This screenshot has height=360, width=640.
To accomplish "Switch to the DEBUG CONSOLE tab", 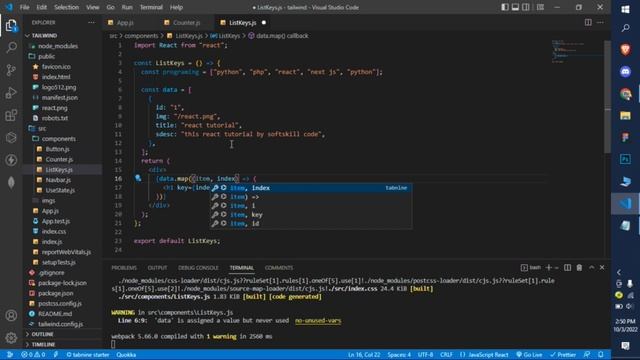I will [198, 268].
